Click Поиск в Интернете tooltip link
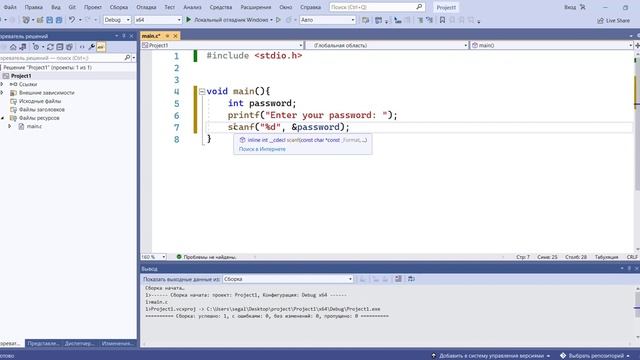 (262, 149)
